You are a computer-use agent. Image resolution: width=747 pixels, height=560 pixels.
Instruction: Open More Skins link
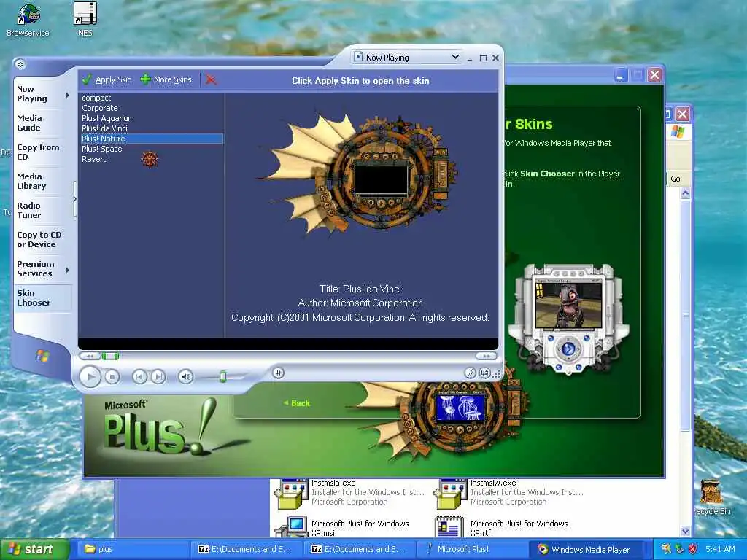click(166, 80)
